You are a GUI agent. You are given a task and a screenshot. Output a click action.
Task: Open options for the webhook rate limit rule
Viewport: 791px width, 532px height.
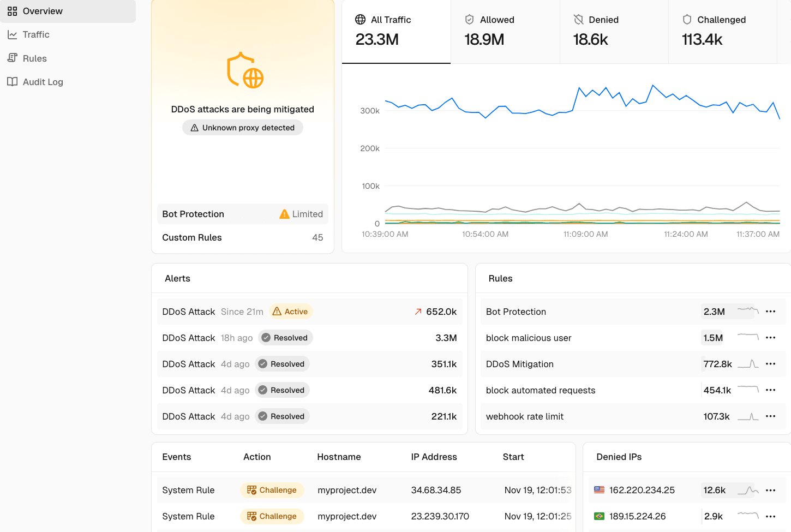771,416
